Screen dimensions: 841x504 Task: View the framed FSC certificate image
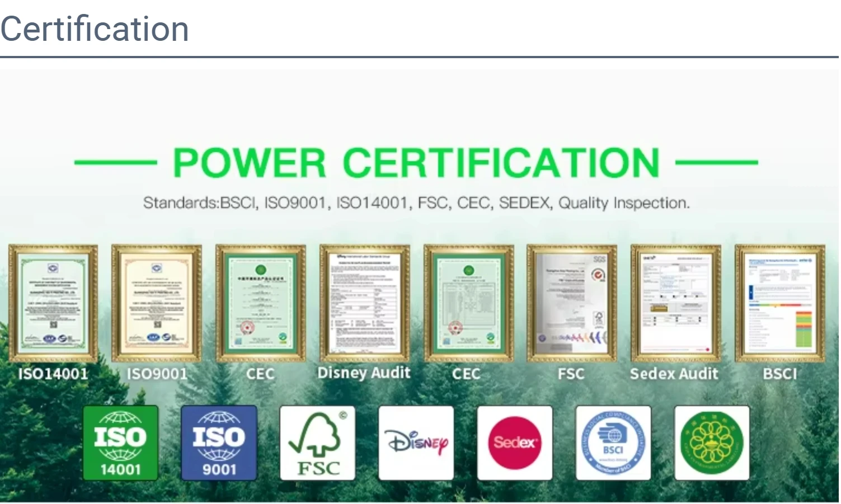[572, 303]
